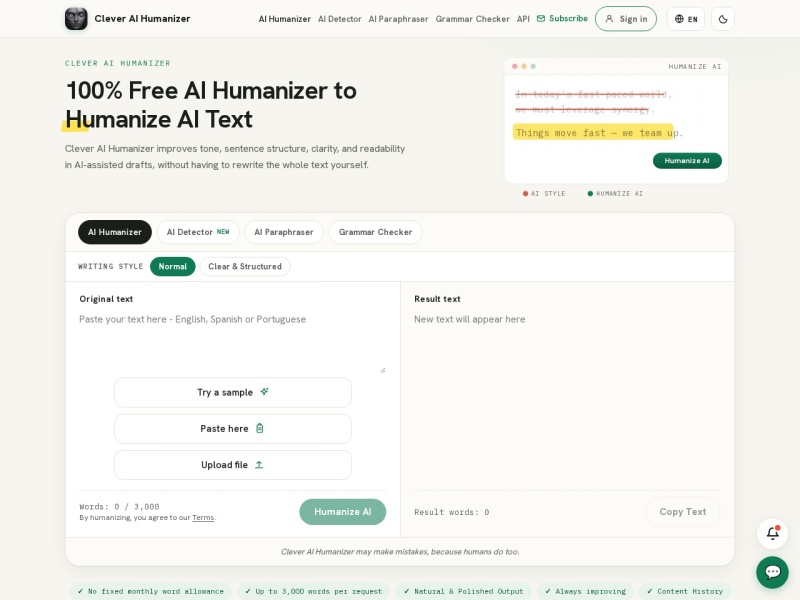Click the upload arrow icon on Upload file
This screenshot has width=800, height=600.
pos(259,464)
